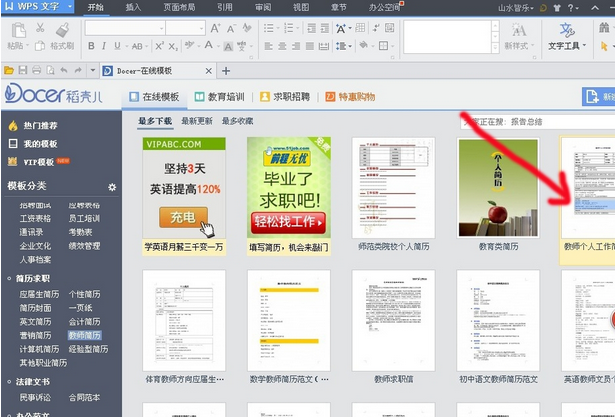Center align text
Screen dimensions: 615x417
tap(282, 46)
